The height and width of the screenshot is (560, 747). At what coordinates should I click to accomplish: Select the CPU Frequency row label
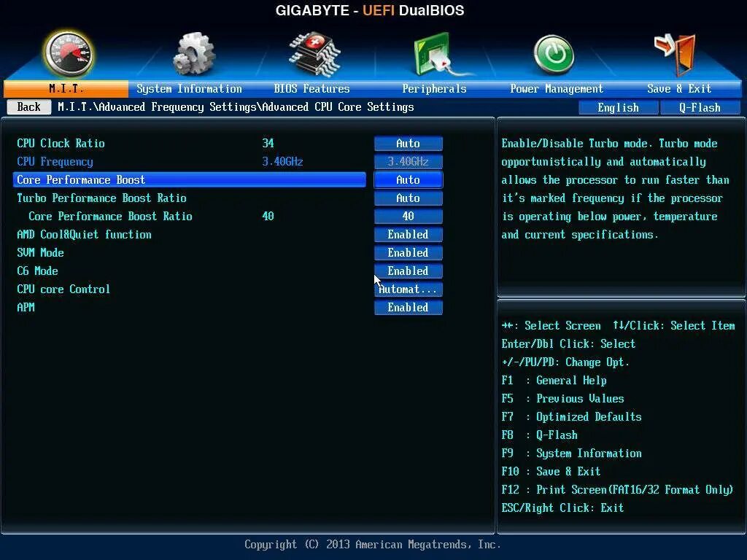tap(55, 162)
